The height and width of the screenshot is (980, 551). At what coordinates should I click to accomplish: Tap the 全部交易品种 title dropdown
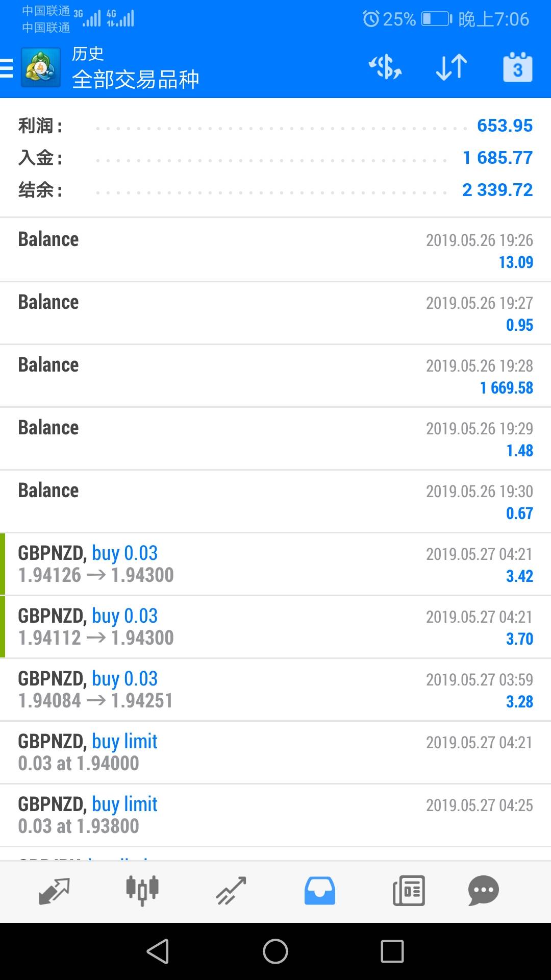pyautogui.click(x=135, y=80)
